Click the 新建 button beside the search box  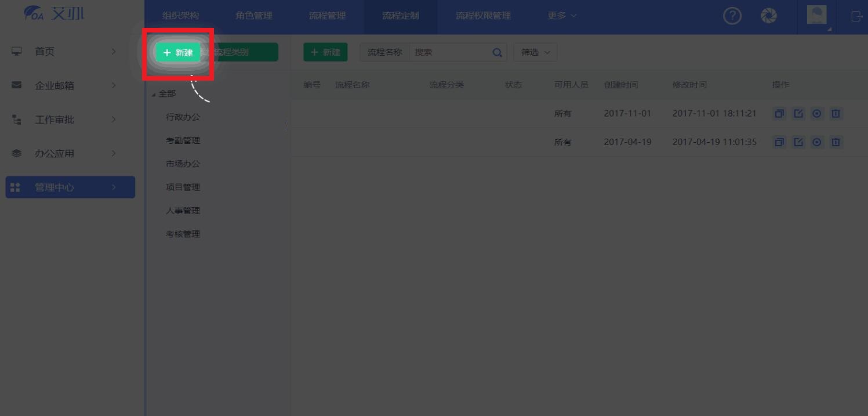pyautogui.click(x=325, y=52)
